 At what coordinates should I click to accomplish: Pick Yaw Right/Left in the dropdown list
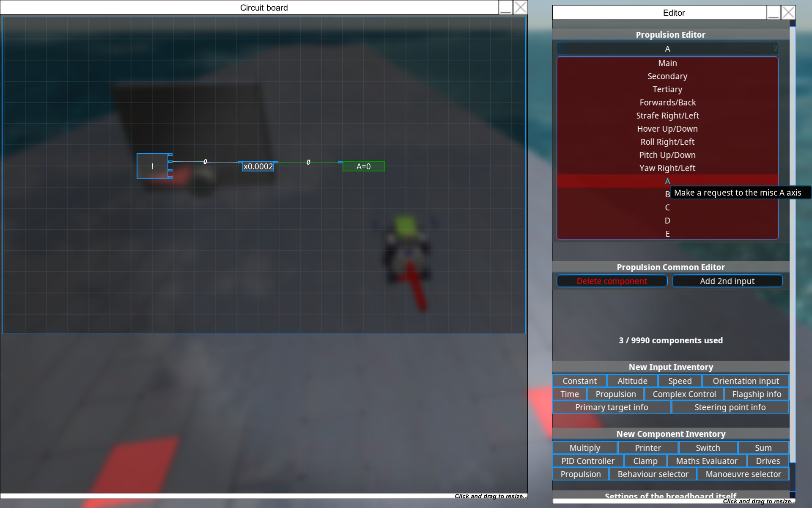coord(667,168)
